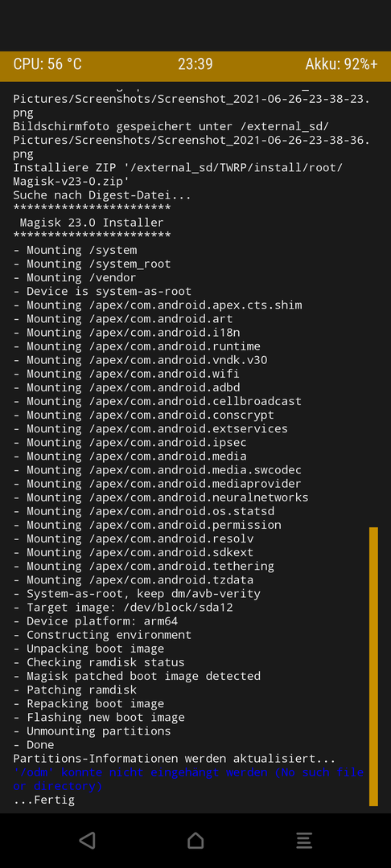Click the 'Device platform: arm64' line
Viewport: 391px width, 868px height.
(95, 621)
